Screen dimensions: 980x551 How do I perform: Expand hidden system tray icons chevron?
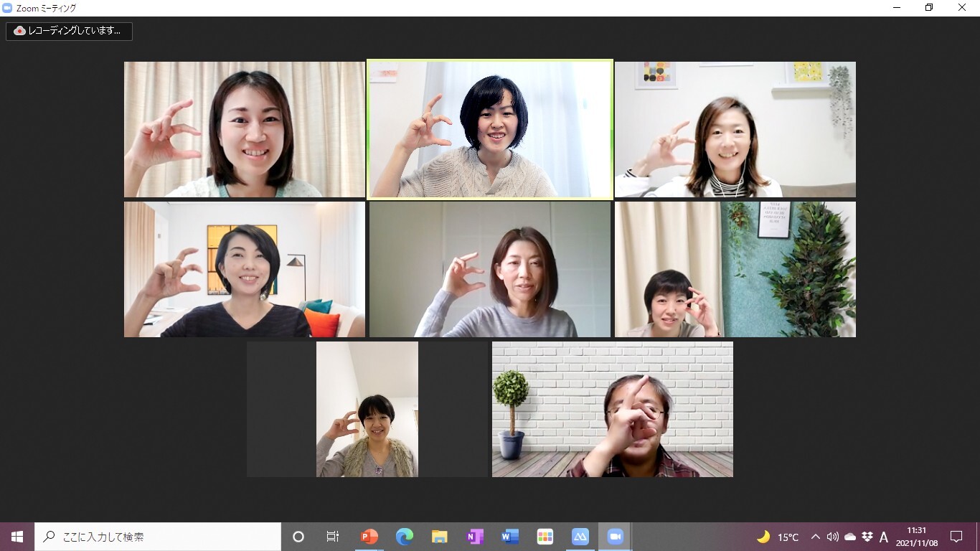(x=816, y=537)
